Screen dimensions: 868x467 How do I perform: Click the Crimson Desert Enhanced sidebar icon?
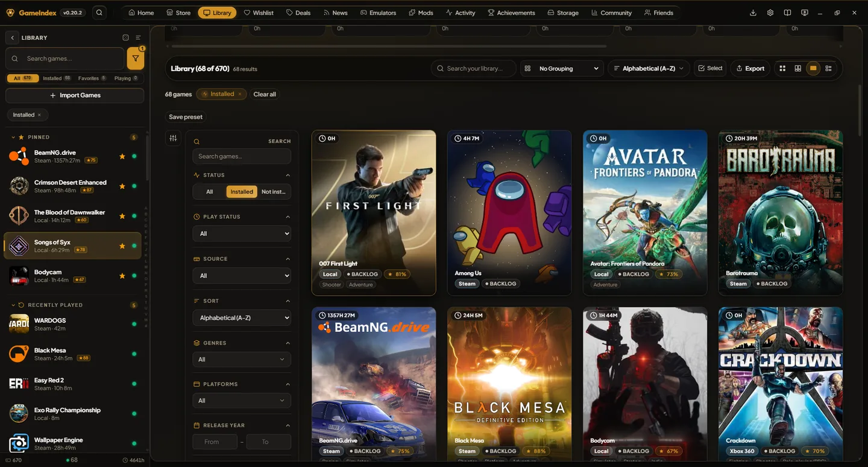(19, 186)
